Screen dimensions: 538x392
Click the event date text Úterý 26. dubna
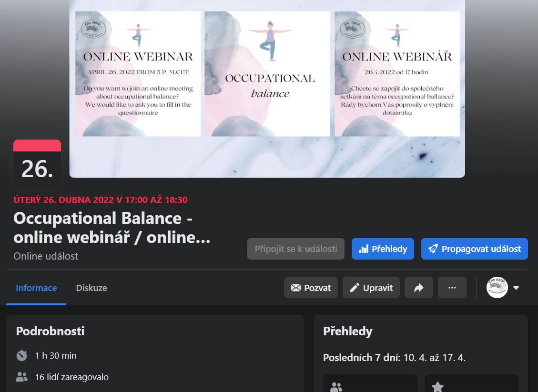coord(100,200)
